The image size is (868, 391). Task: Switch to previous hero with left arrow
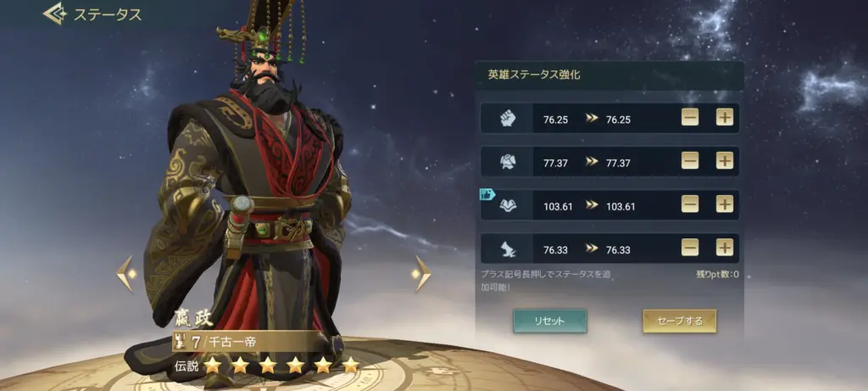[x=126, y=274]
